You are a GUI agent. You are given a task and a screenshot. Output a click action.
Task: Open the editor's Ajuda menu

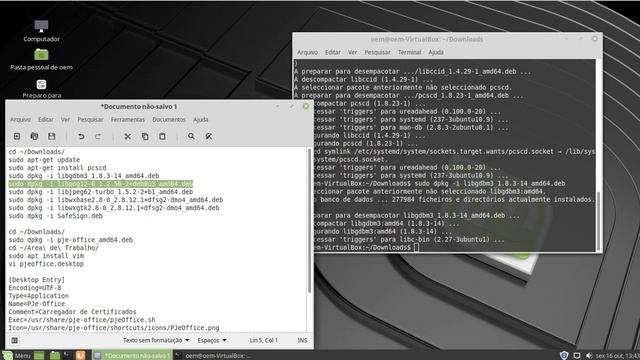tap(200, 120)
